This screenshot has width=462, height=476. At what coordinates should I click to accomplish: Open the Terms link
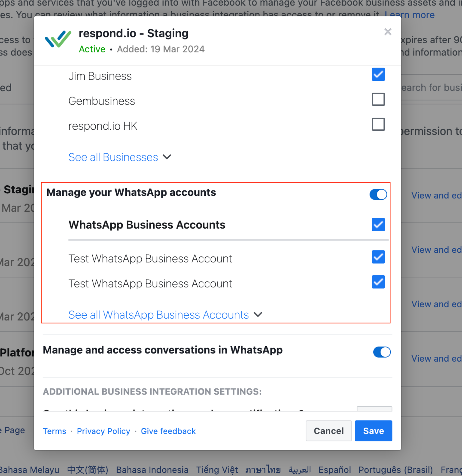click(x=54, y=431)
